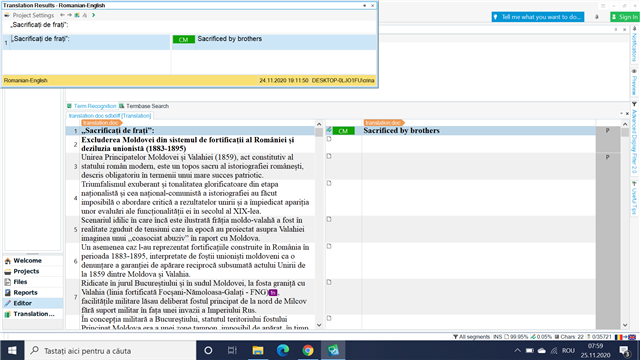The height and width of the screenshot is (360, 640).
Task: Open the Useful Tips side tab
Action: pos(634,198)
